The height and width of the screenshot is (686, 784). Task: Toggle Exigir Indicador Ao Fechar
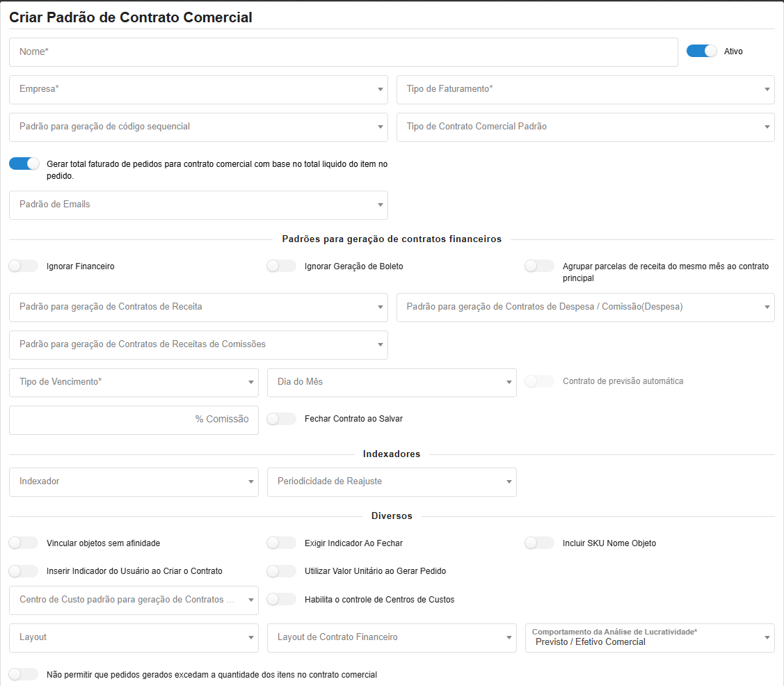(282, 543)
